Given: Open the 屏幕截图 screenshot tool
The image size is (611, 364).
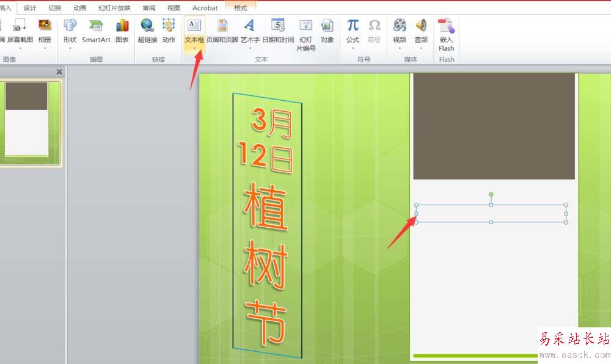Looking at the screenshot, I should (x=20, y=30).
